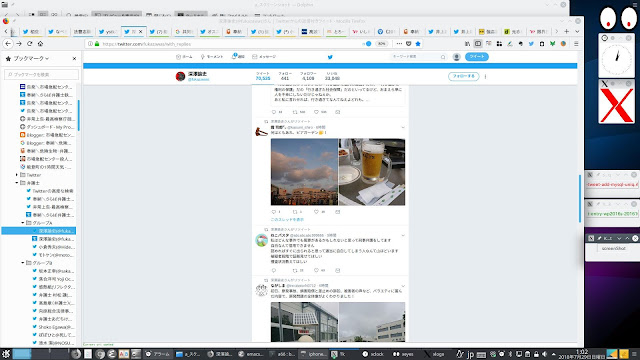Image resolution: width=640 pixels, height=360 pixels.
Task: View the likes count tab on profile
Action: click(x=332, y=76)
